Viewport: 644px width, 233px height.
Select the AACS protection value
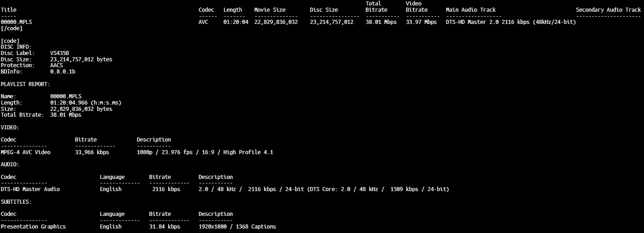pos(56,65)
